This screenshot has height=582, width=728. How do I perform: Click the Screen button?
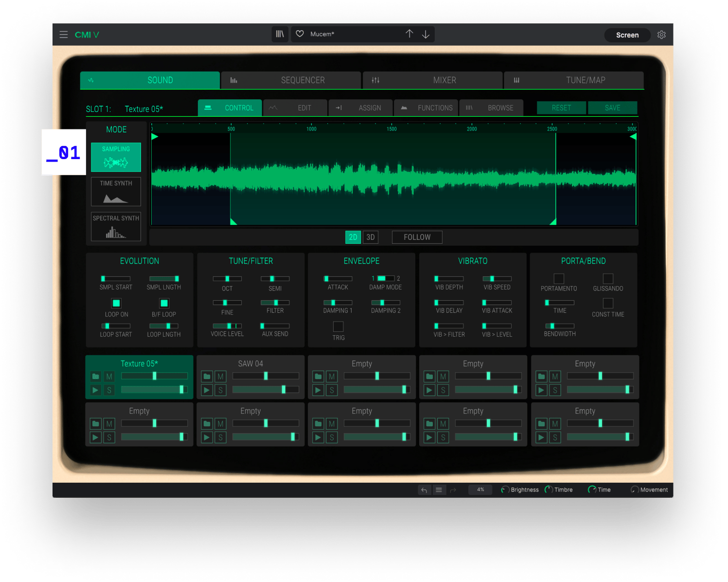coord(627,35)
